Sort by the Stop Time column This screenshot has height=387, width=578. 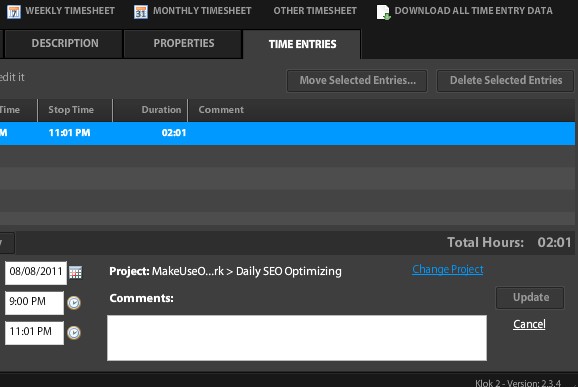click(x=75, y=110)
